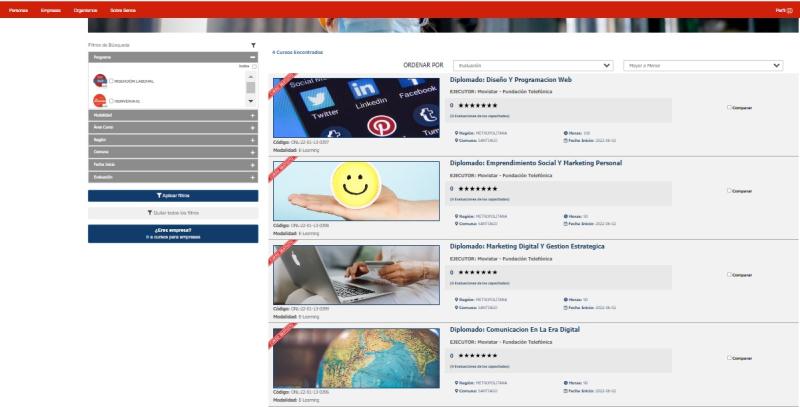Enable Comparar for Comunicacion En La Era Digital

click(730, 358)
